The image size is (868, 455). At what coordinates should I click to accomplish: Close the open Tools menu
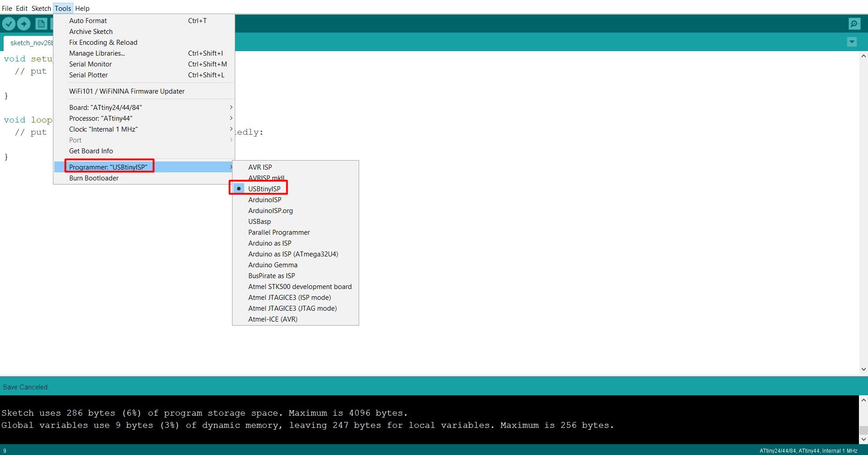(x=63, y=8)
